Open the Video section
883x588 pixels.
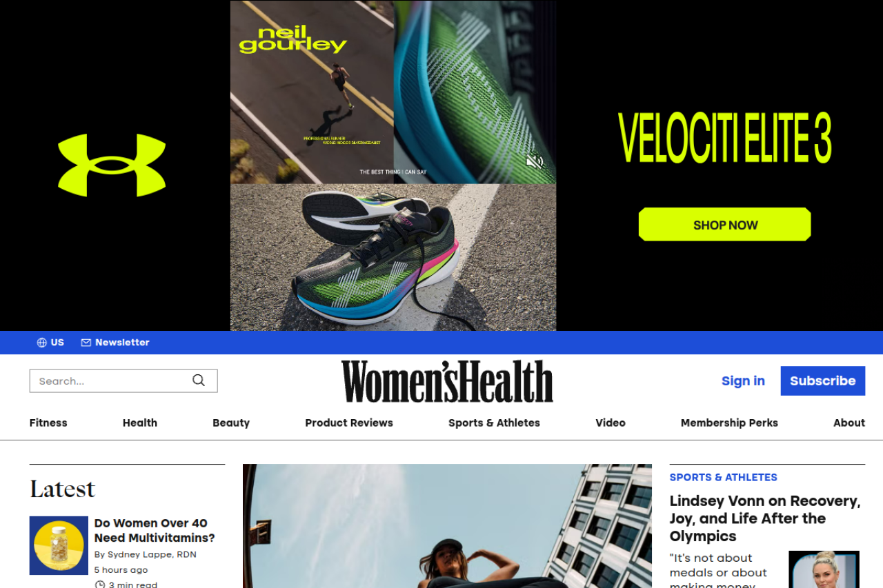[611, 423]
